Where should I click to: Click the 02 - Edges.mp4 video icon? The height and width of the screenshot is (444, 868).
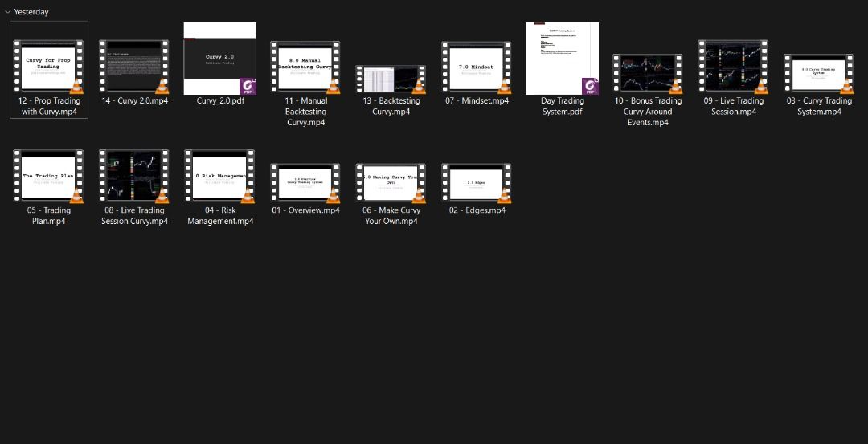click(x=477, y=183)
